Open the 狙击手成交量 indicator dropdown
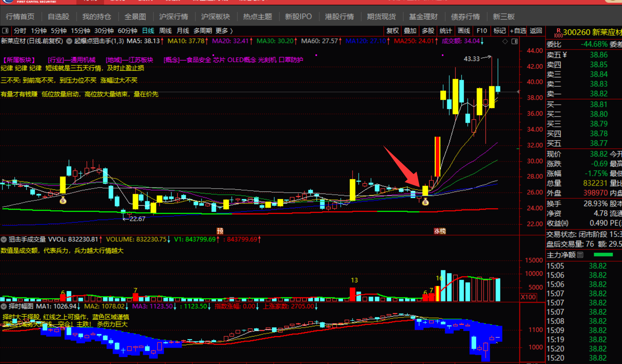The image size is (622, 364). [x=4, y=239]
